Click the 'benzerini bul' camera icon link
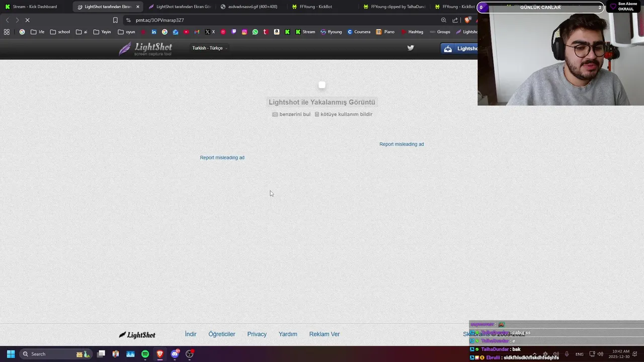This screenshot has height=362, width=644. point(291,114)
